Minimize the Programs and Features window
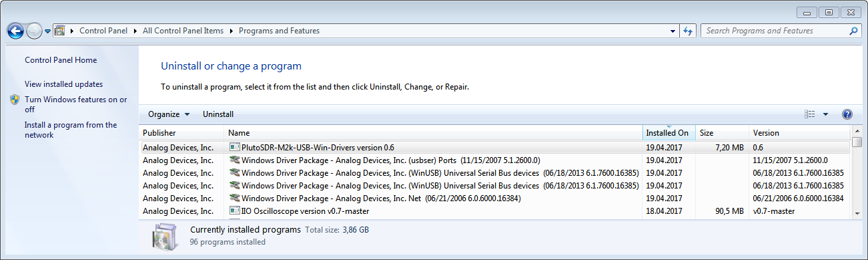 pyautogui.click(x=807, y=12)
